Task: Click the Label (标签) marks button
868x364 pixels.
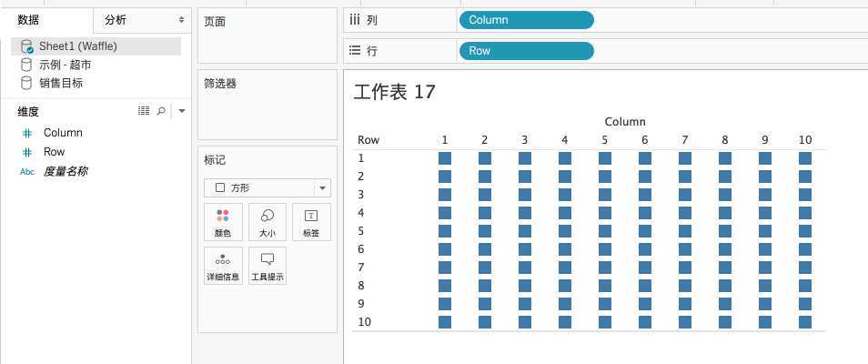Action: pos(311,221)
